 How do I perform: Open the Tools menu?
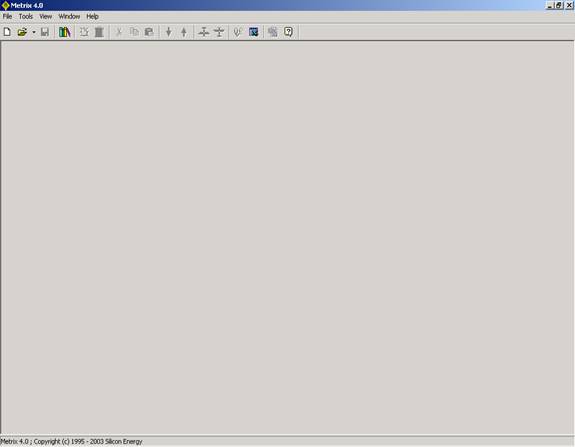26,17
